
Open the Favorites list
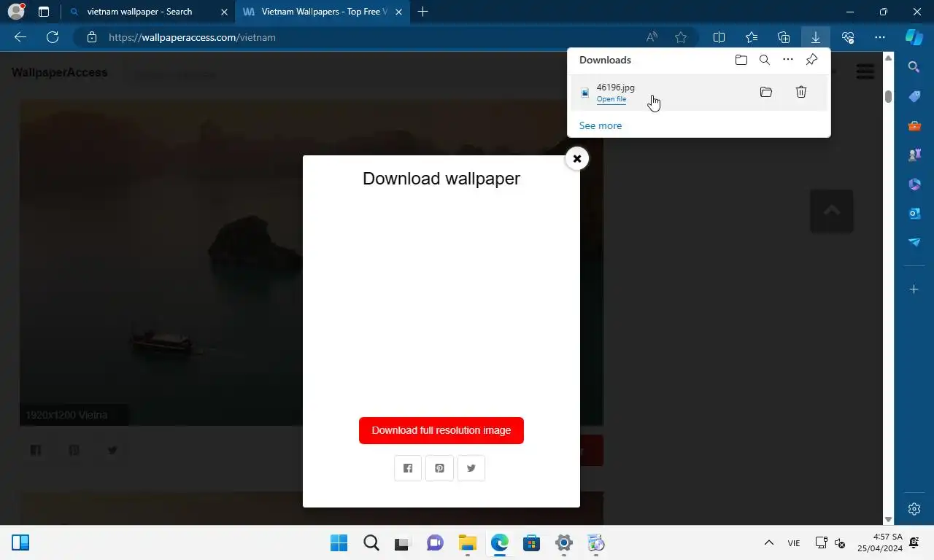[x=752, y=37]
